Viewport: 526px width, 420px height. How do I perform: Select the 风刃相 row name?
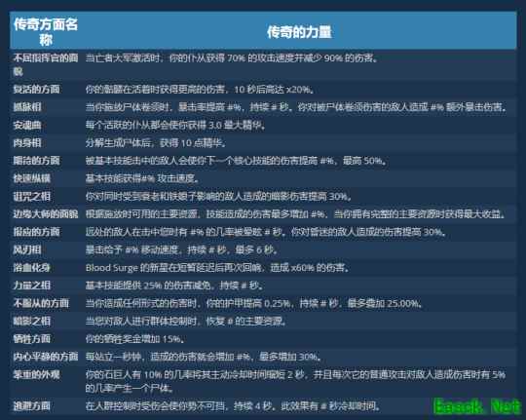click(x=27, y=249)
